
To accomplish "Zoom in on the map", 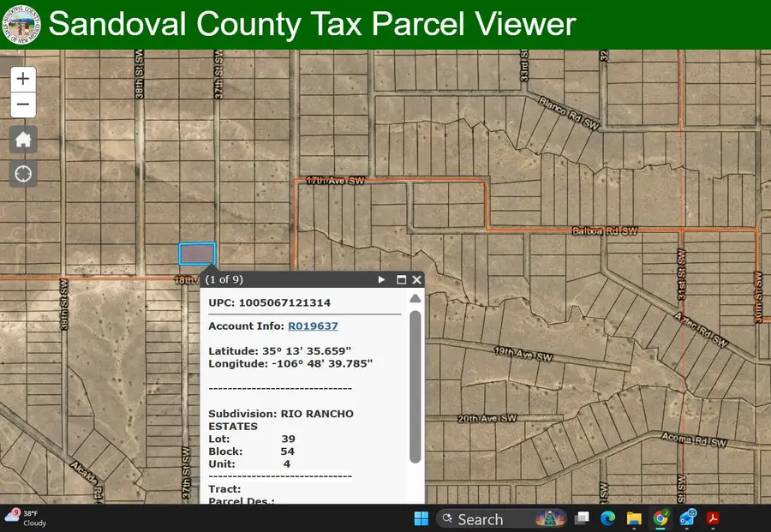I will pyautogui.click(x=23, y=79).
